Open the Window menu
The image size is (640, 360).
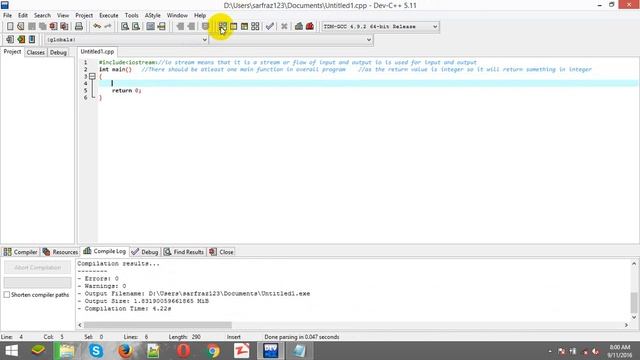pyautogui.click(x=177, y=16)
